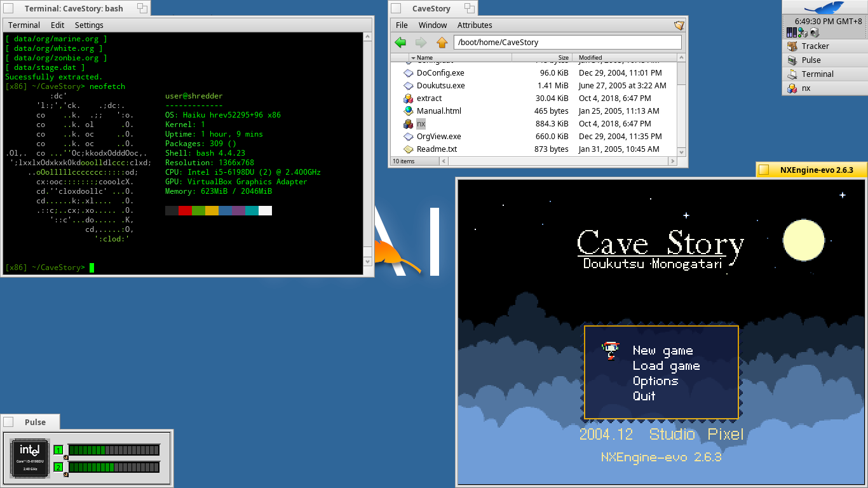Open the Attributes menu in Tracker
Image resolution: width=868 pixels, height=488 pixels.
pos(474,25)
